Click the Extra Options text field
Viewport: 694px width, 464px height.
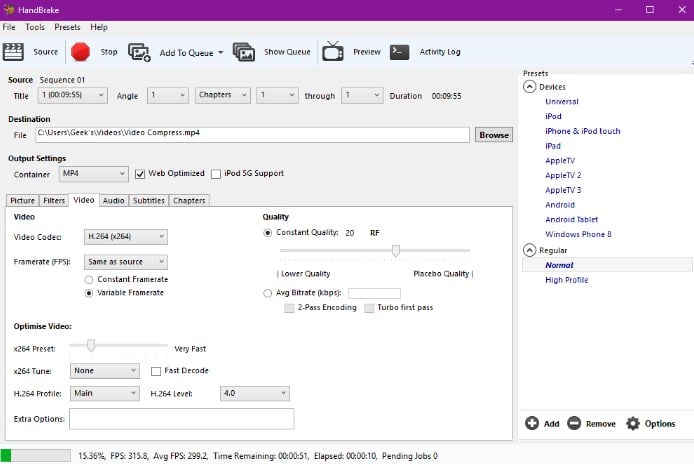point(181,419)
